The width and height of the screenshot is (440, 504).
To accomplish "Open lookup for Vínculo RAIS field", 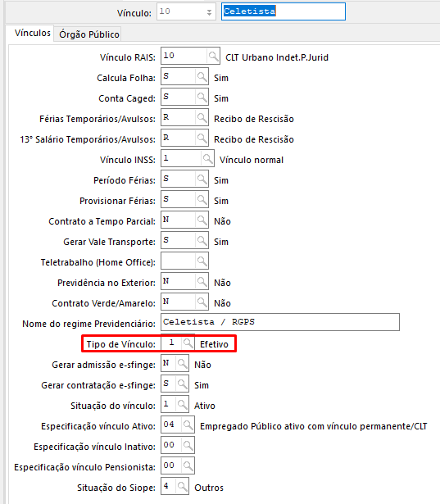I will (213, 56).
